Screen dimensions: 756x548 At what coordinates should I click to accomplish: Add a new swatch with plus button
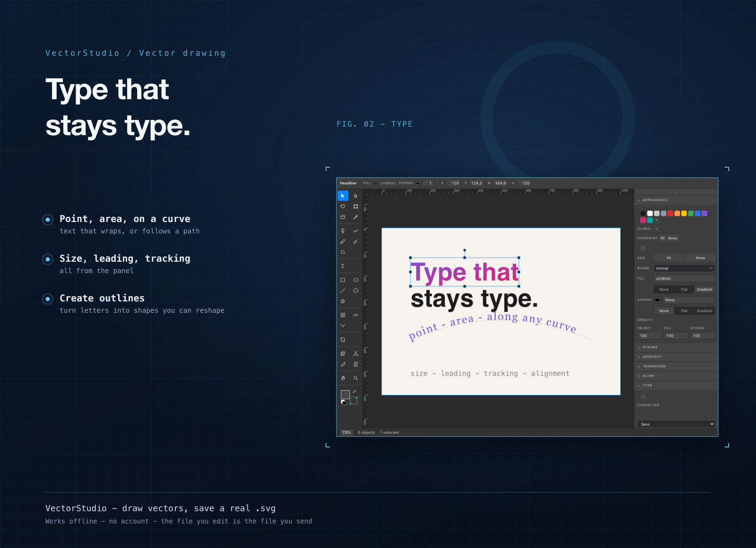[657, 220]
